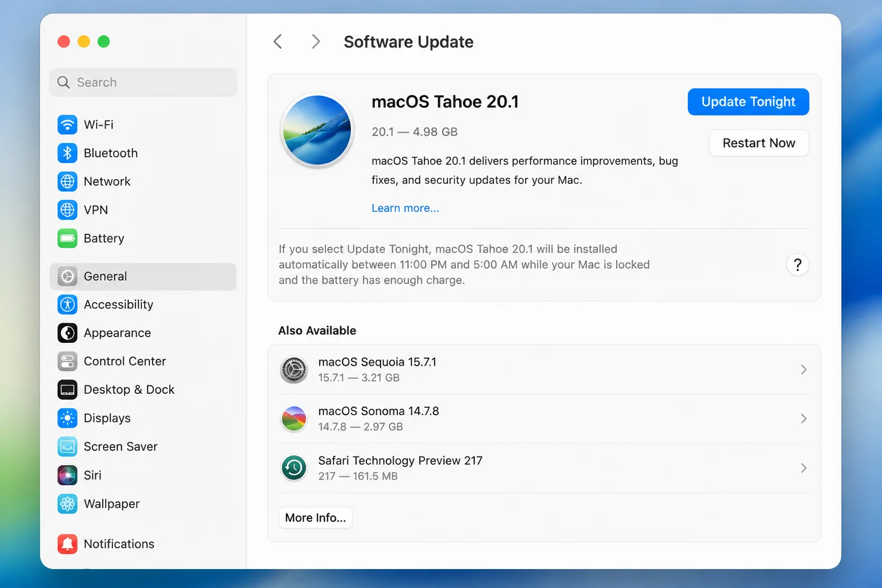Open Wi-Fi settings pane
This screenshot has height=588, width=882.
143,125
